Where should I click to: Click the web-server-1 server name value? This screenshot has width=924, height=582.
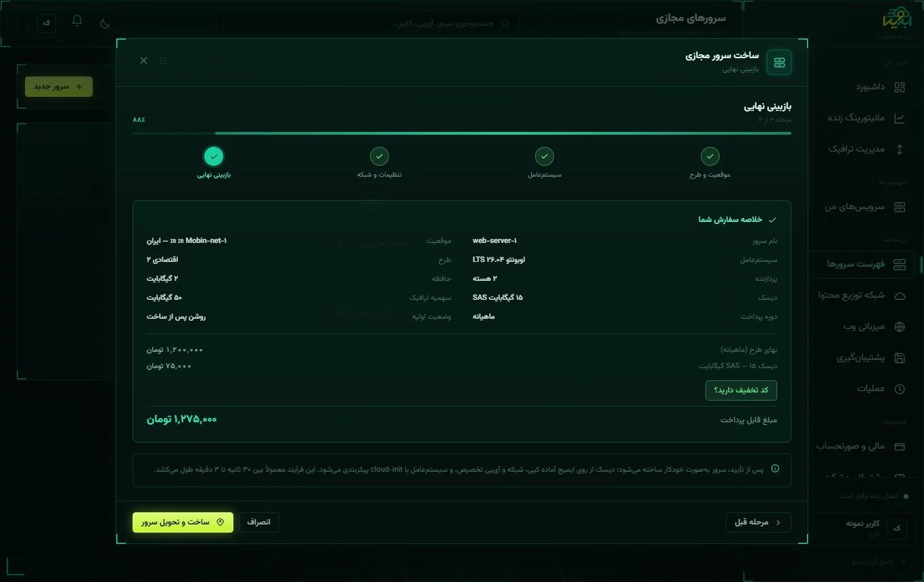point(494,241)
